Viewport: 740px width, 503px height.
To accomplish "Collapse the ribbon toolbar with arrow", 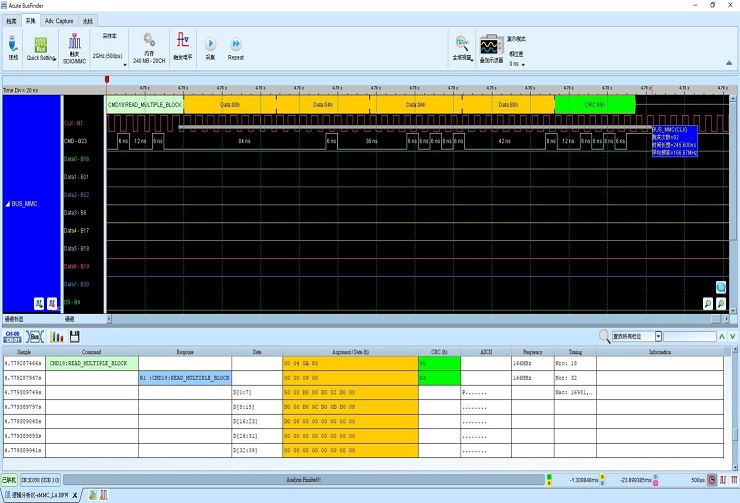I will [728, 63].
